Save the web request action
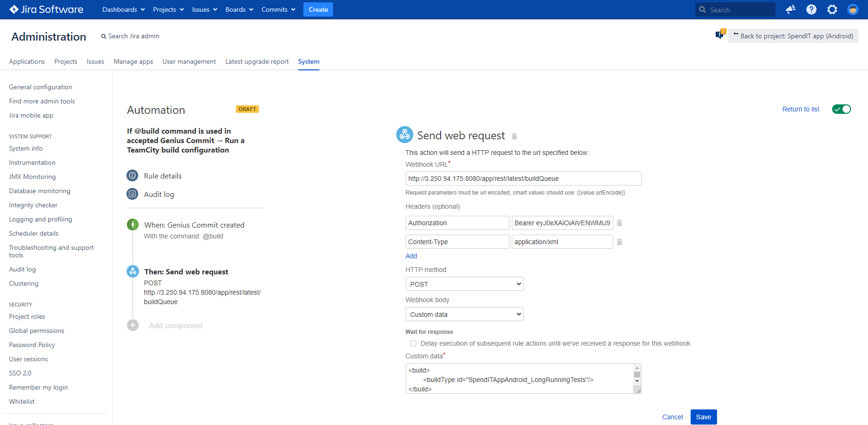Screen dimensions: 868x425 point(703,417)
